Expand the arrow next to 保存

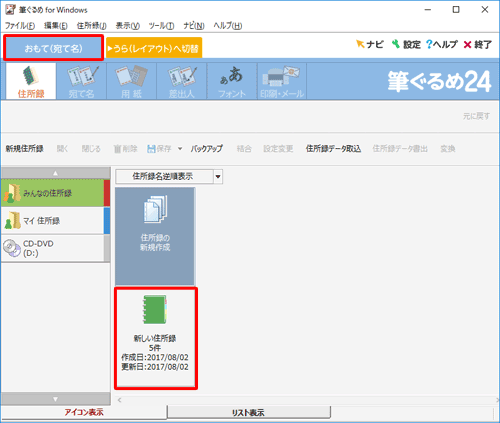[x=180, y=149]
